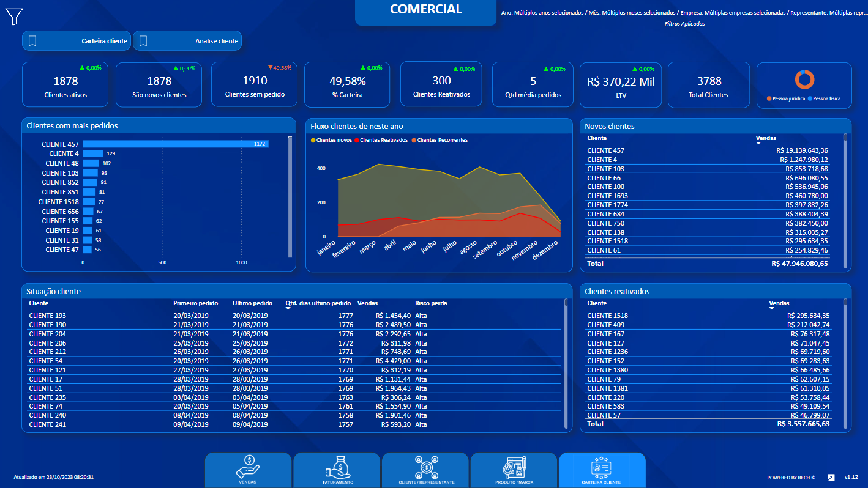The image size is (868, 488).
Task: Select the CLIENTE 457 bar in chart
Action: click(175, 144)
